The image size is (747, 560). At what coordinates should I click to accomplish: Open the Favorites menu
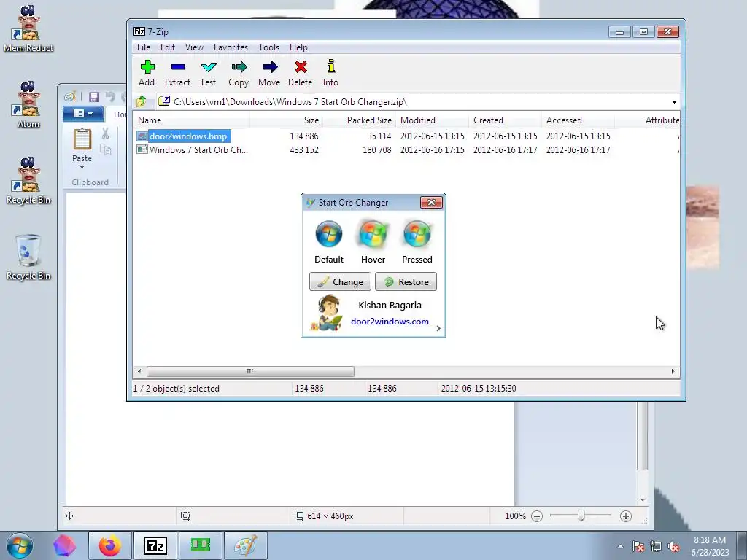coord(231,47)
